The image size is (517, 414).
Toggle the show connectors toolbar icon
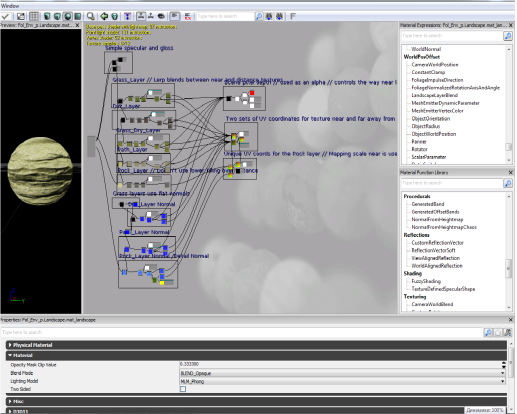(141, 16)
